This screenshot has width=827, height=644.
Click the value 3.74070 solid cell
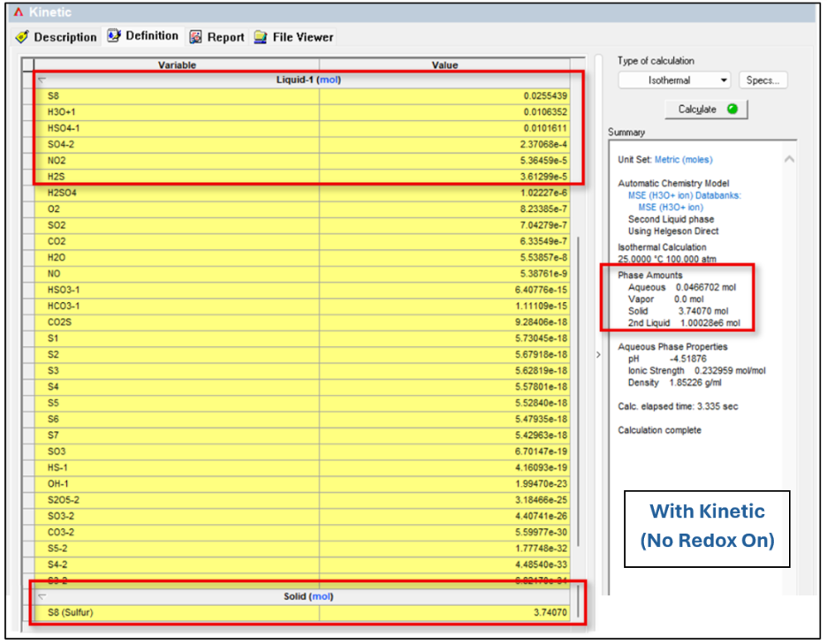(444, 613)
